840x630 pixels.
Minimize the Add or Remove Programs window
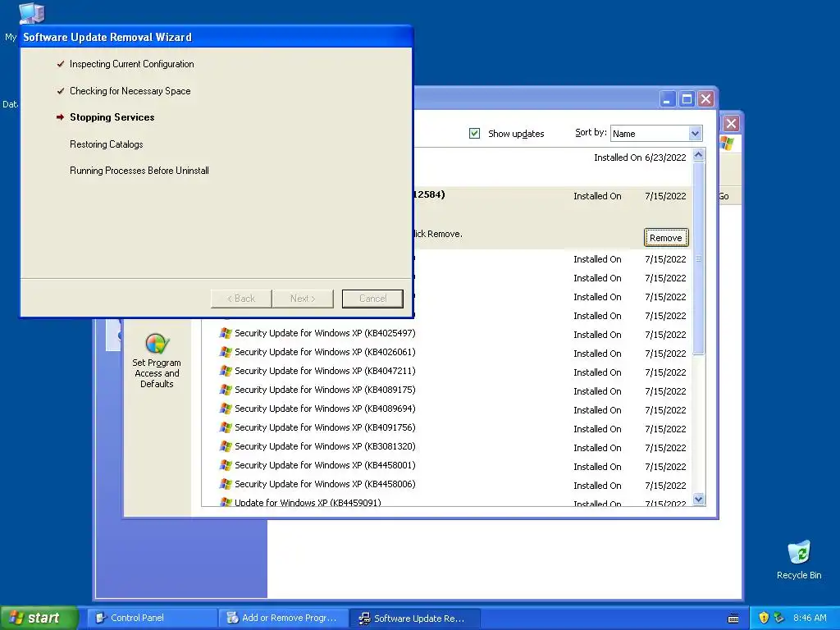point(667,99)
